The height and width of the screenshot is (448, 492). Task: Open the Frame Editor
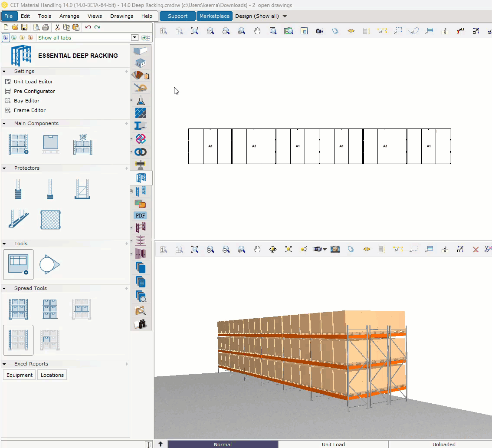pyautogui.click(x=30, y=110)
